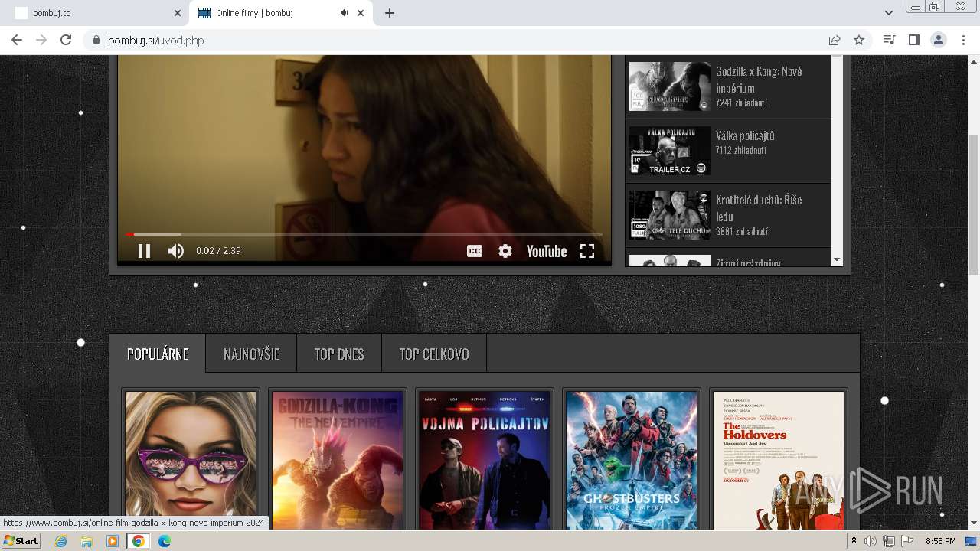Click Godzilla x Kong sidebar thumbnail

click(670, 86)
